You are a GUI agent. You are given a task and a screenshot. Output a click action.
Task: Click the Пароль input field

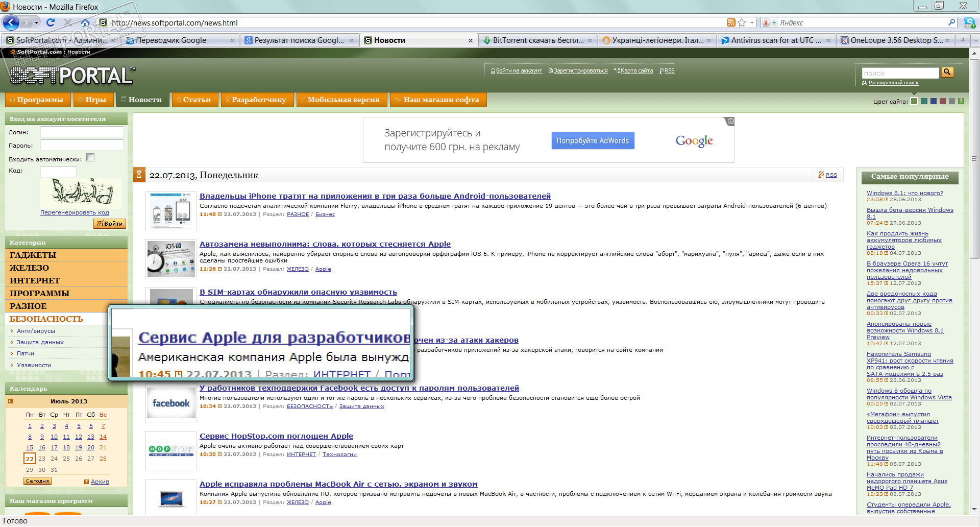click(82, 145)
